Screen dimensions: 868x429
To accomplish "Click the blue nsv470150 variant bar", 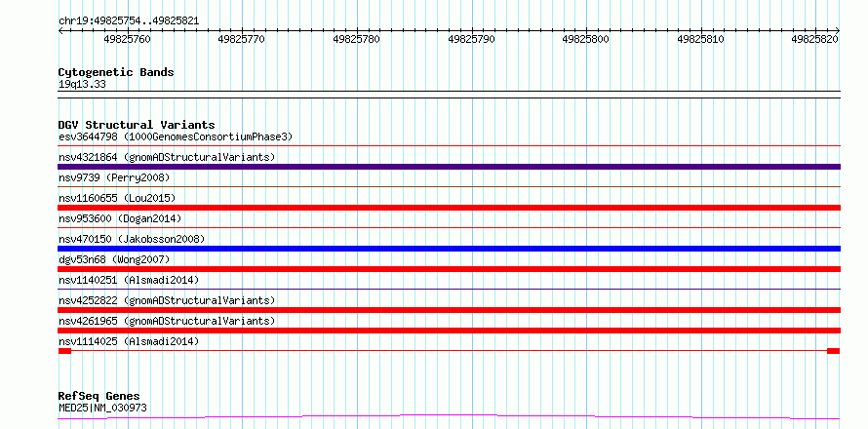I will tap(449, 249).
